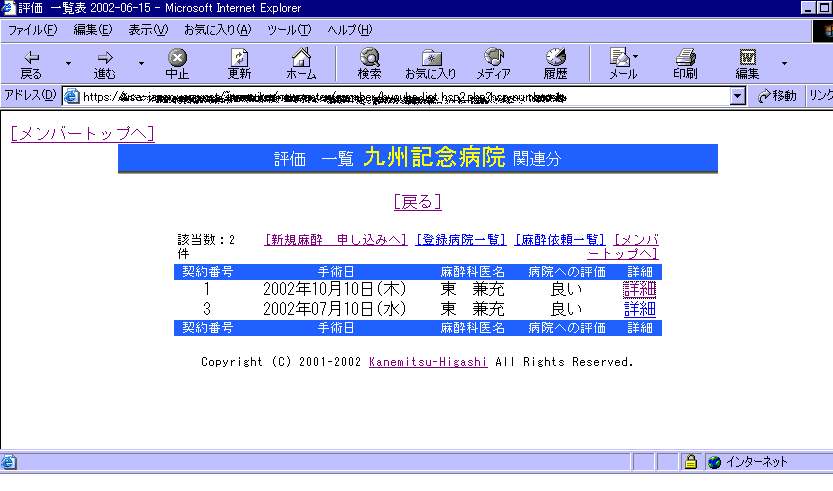Click the 移動 (Go) button beside address bar
This screenshot has height=491, width=833.
coord(777,96)
